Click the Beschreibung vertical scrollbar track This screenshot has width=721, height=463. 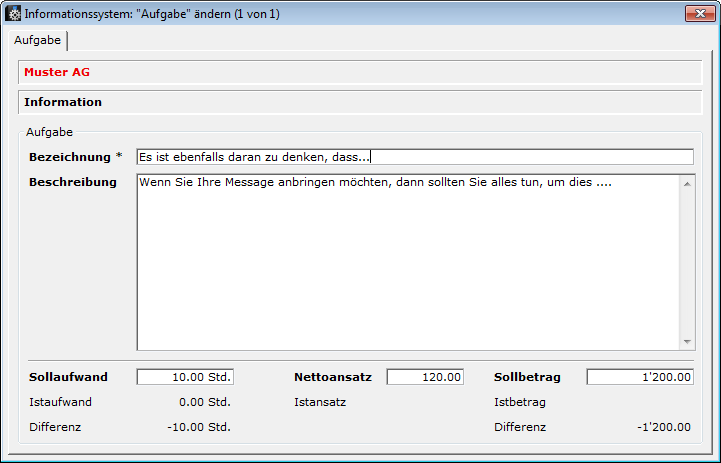[687, 262]
